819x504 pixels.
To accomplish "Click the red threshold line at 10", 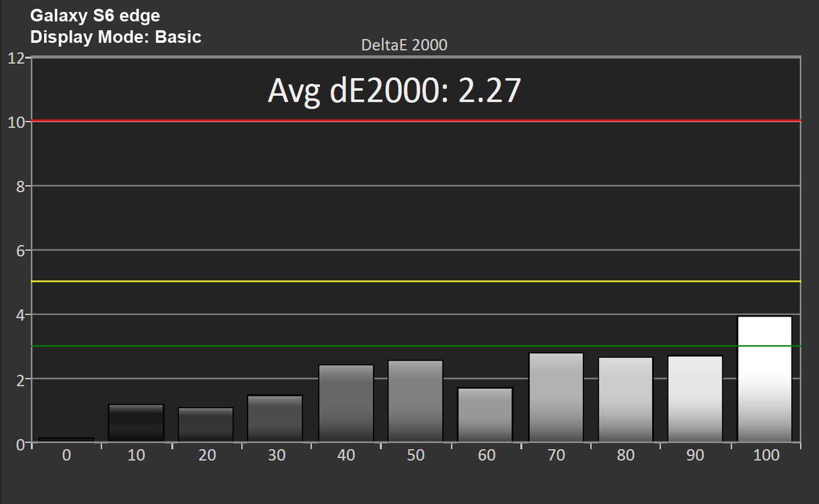I will 416,120.
